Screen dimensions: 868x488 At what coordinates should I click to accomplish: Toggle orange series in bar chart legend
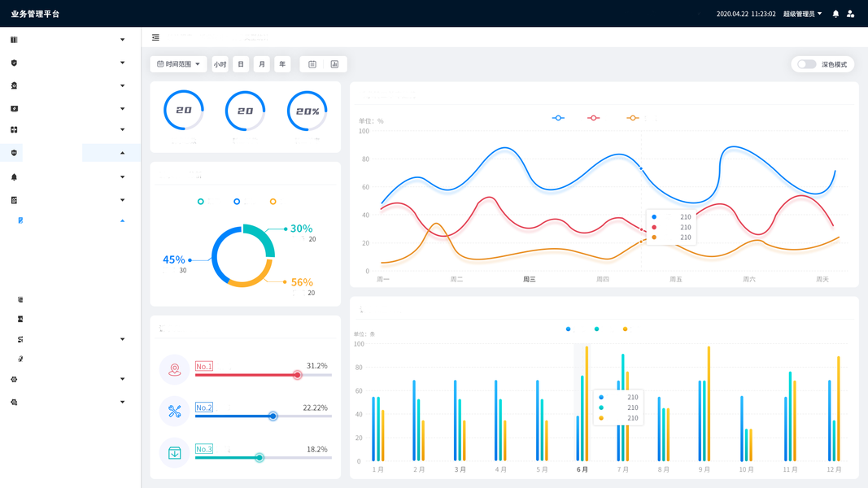tap(625, 329)
